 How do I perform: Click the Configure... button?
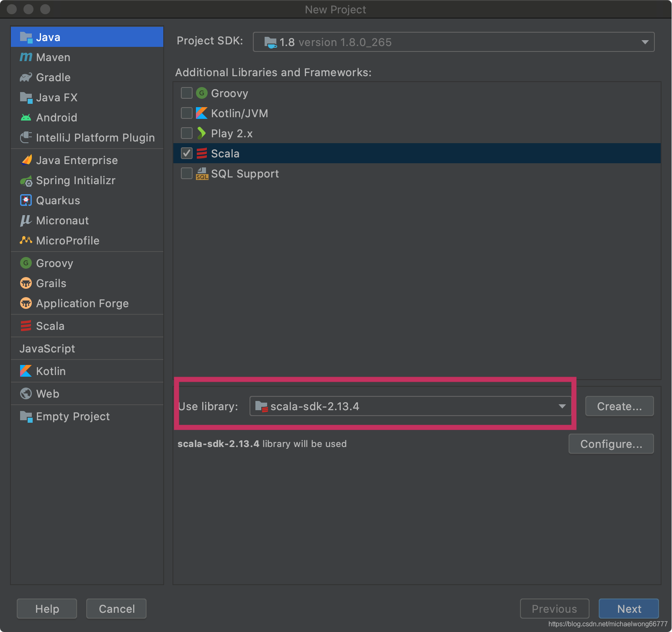coord(611,444)
